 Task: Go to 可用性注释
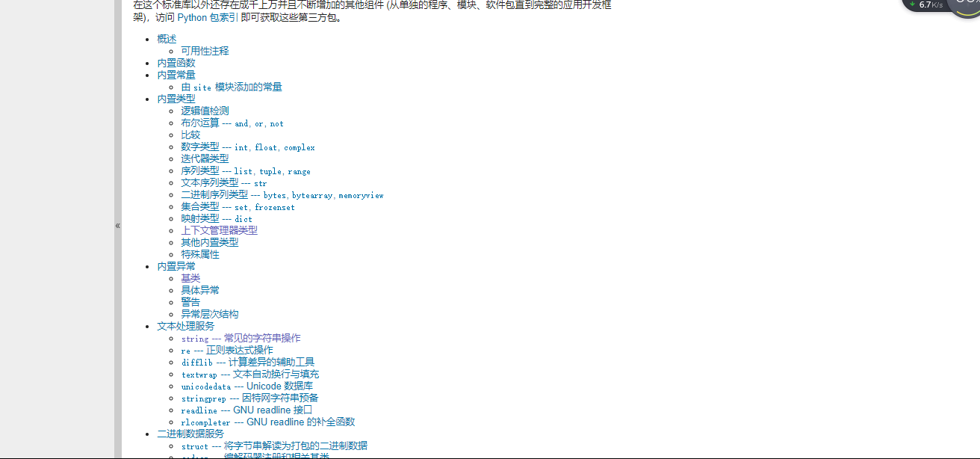[x=205, y=51]
